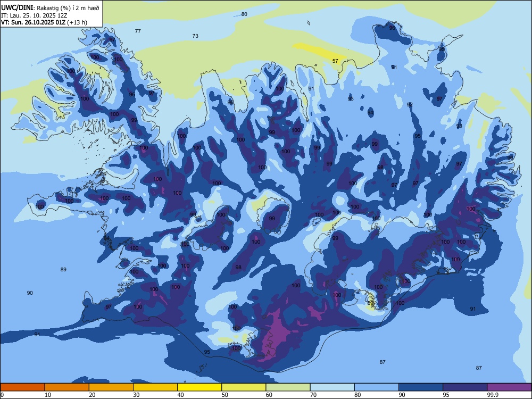This screenshot has height=399, width=532.
Task: Click the '0' legend tick label
Action: click(x=2, y=395)
